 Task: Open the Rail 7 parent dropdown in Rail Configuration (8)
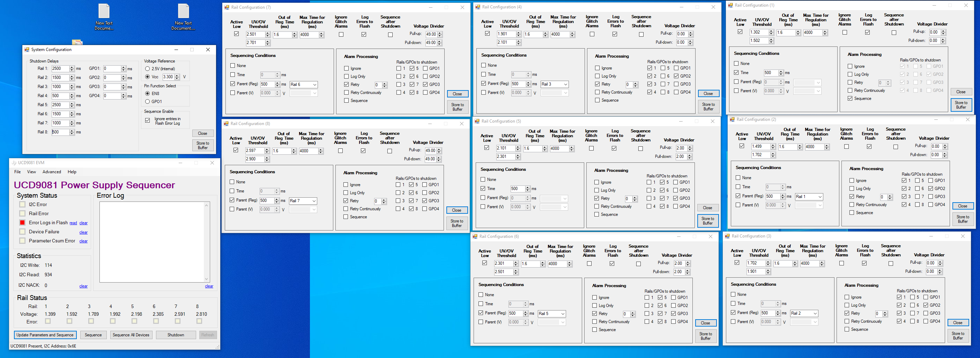(x=303, y=201)
